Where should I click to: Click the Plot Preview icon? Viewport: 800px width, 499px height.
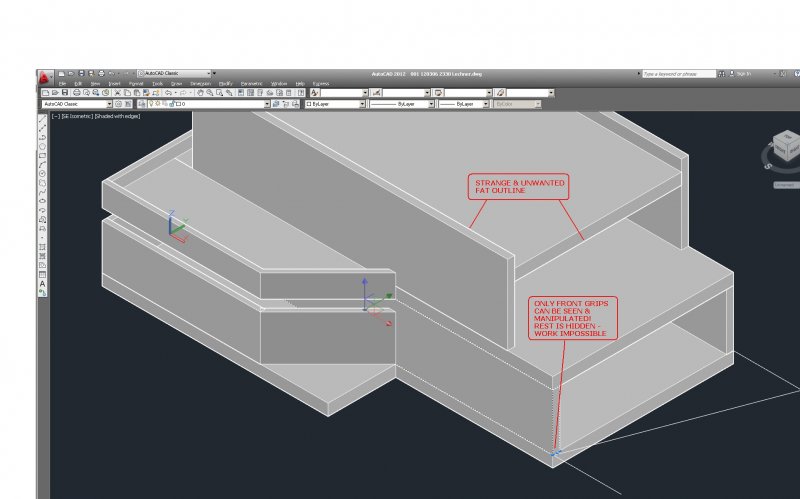pos(87,93)
